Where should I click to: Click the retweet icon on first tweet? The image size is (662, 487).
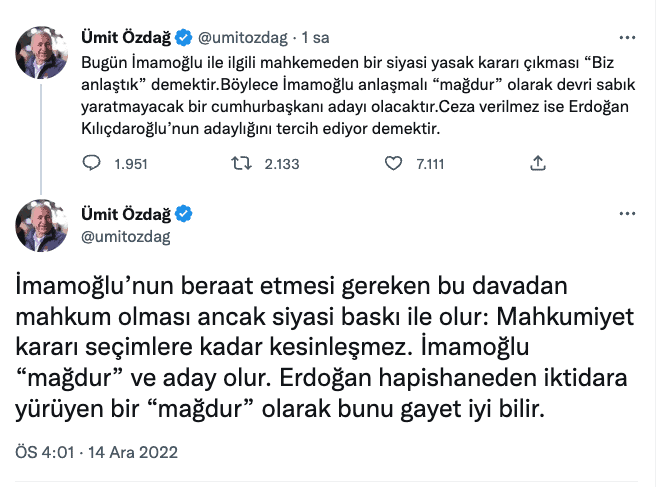[x=241, y=164]
